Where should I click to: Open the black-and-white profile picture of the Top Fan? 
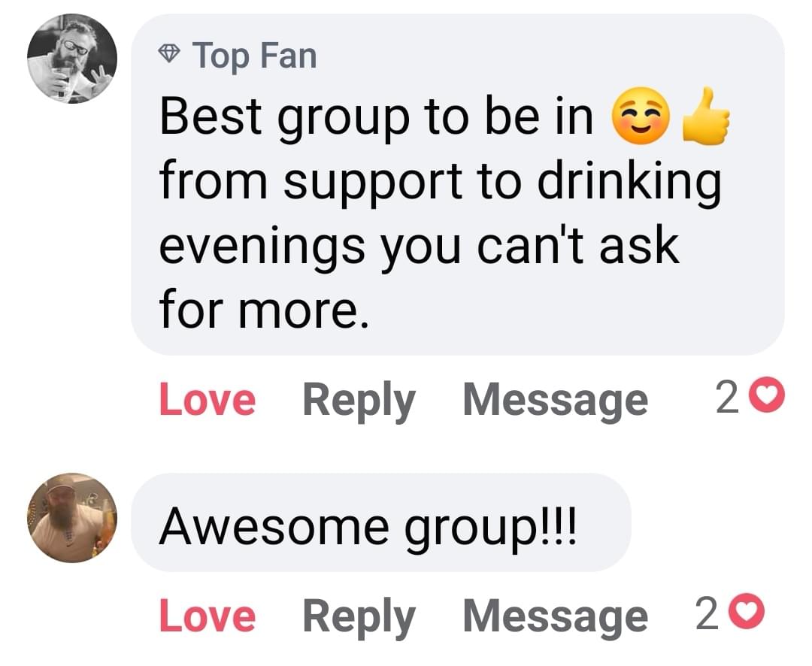72,59
